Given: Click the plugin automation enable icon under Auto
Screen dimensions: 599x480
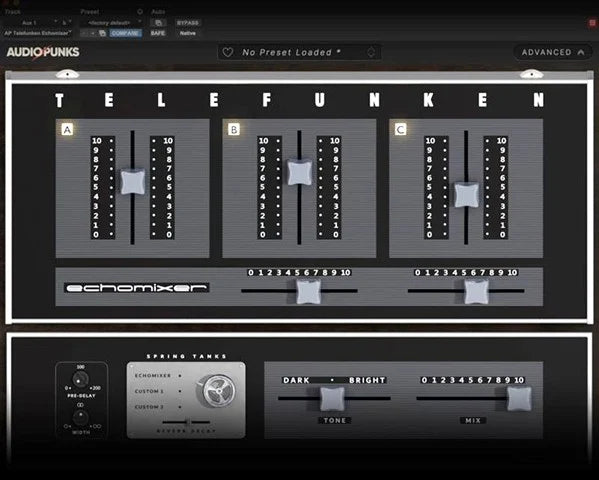Looking at the screenshot, I should (x=159, y=23).
